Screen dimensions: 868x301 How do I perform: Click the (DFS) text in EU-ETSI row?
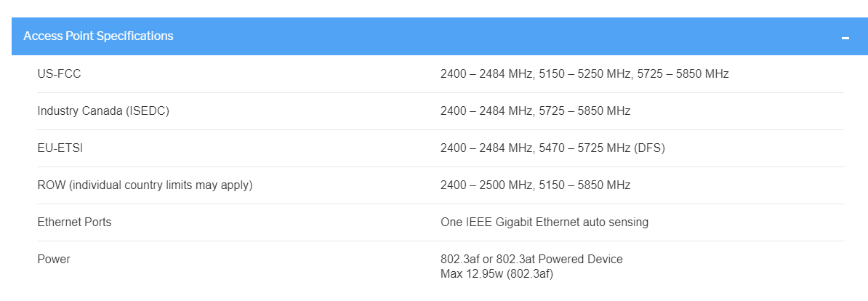[650, 148]
